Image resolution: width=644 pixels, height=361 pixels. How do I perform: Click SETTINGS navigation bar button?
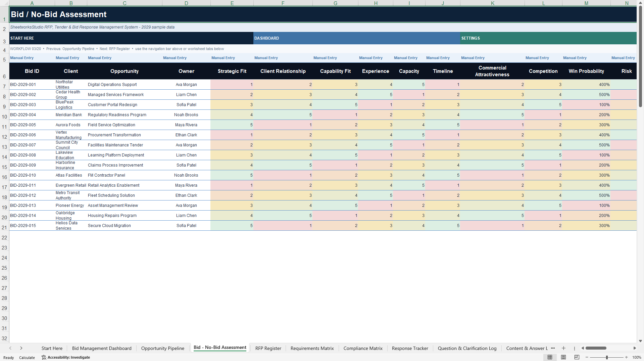[x=548, y=38]
